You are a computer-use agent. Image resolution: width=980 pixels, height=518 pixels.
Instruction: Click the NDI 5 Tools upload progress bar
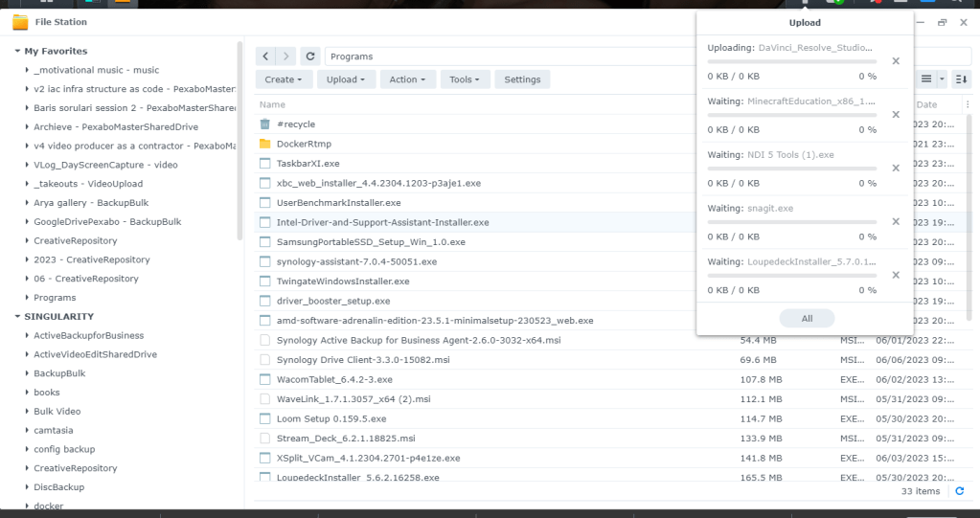(x=792, y=169)
